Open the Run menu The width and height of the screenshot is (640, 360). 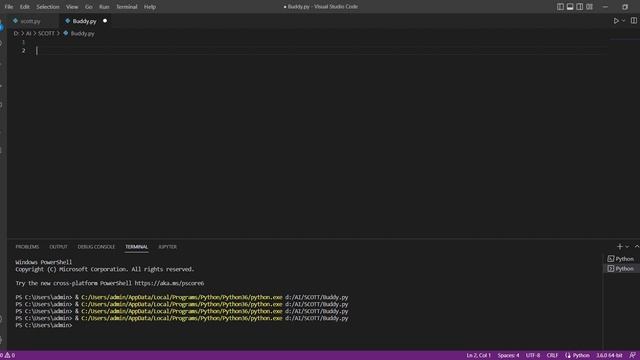(x=104, y=7)
